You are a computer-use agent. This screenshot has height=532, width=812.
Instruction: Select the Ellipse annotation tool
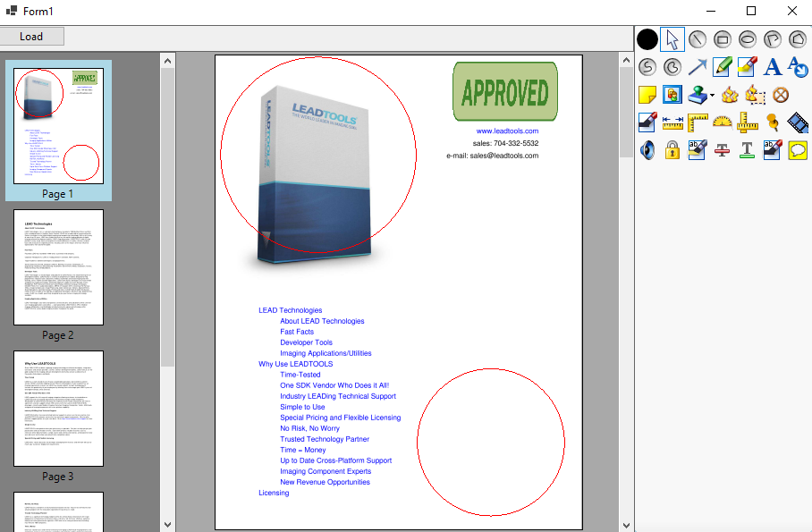[748, 38]
